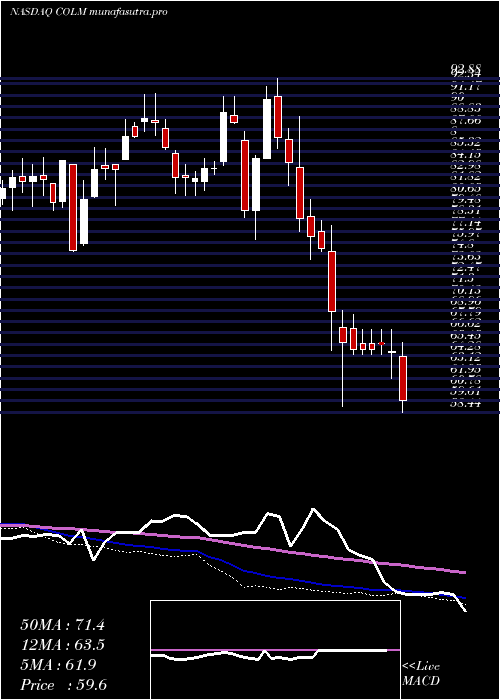Open the <<Live MACD label
The height and width of the screenshot is (700, 500).
click(421, 674)
